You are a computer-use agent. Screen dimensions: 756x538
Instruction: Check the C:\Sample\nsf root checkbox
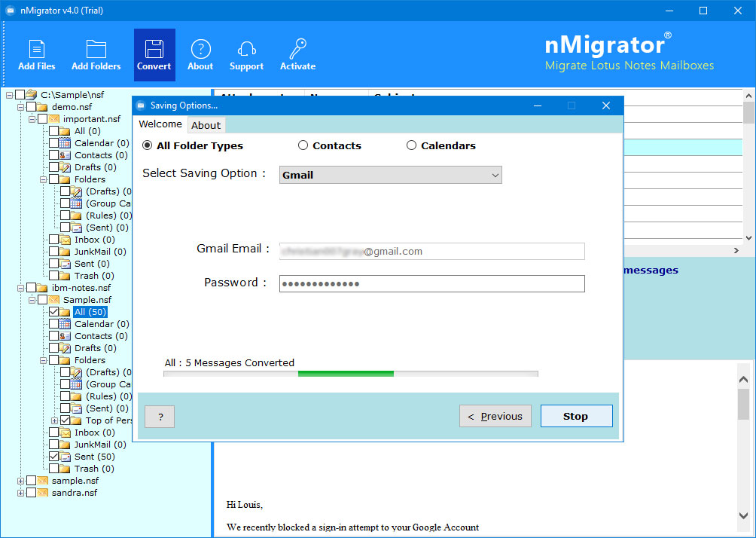tap(20, 95)
